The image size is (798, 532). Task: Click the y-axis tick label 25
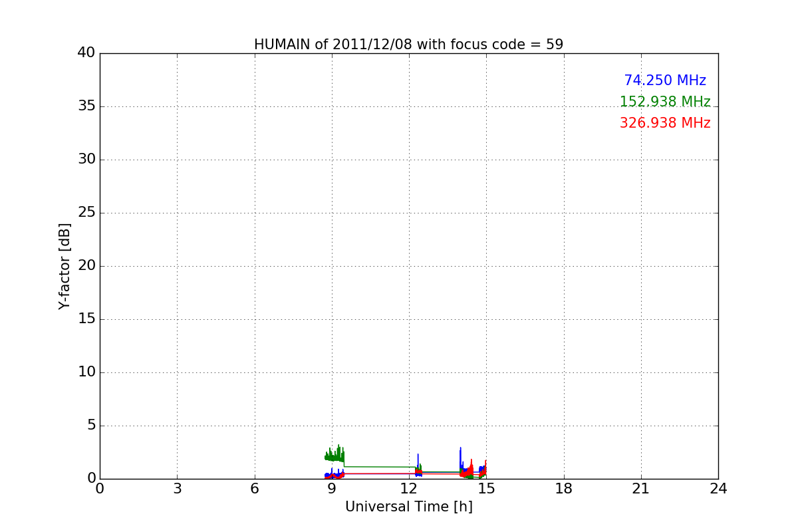[x=86, y=213]
